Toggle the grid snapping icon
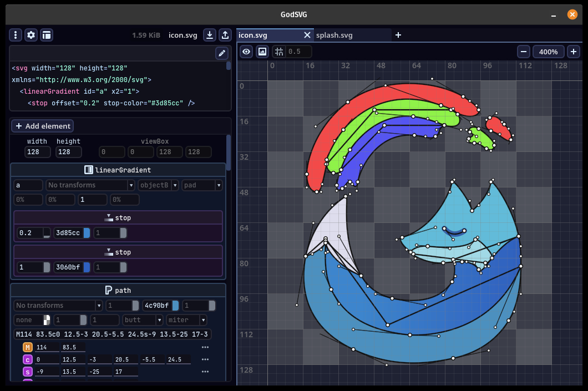588x391 pixels. [x=279, y=52]
